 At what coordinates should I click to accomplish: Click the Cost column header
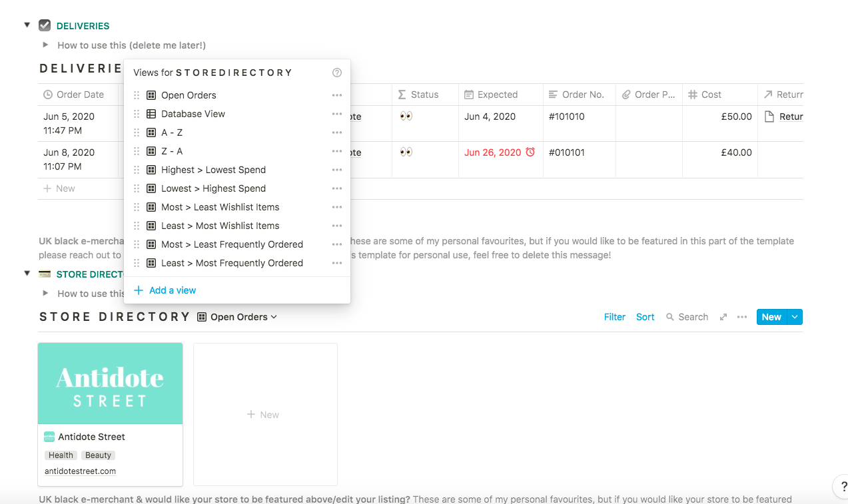tap(705, 95)
